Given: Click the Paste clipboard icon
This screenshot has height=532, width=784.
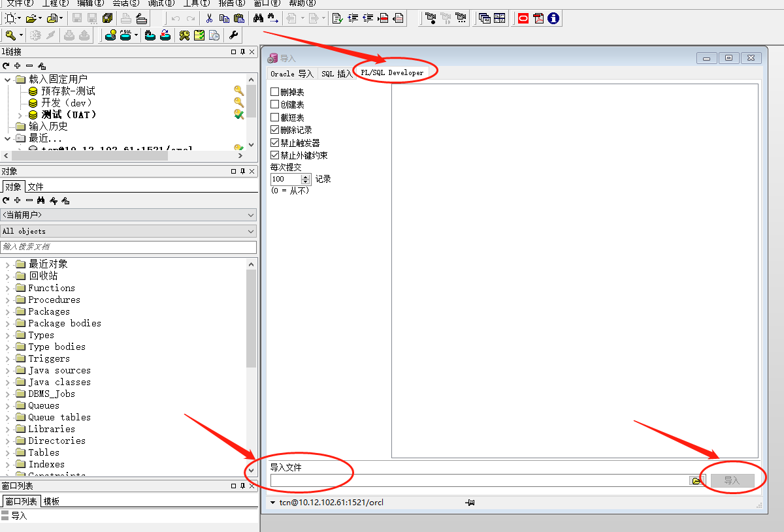Looking at the screenshot, I should pos(239,18).
